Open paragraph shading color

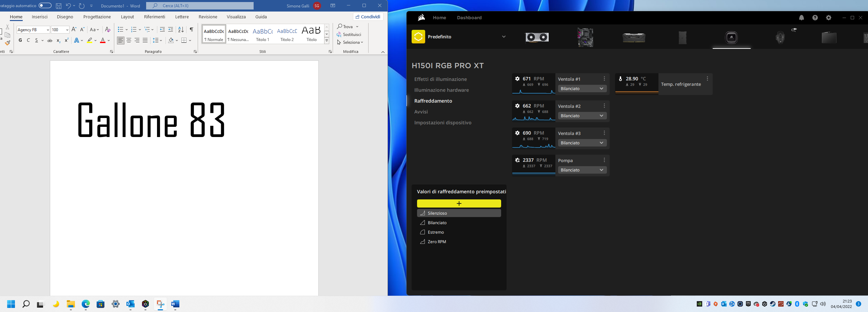(x=171, y=40)
